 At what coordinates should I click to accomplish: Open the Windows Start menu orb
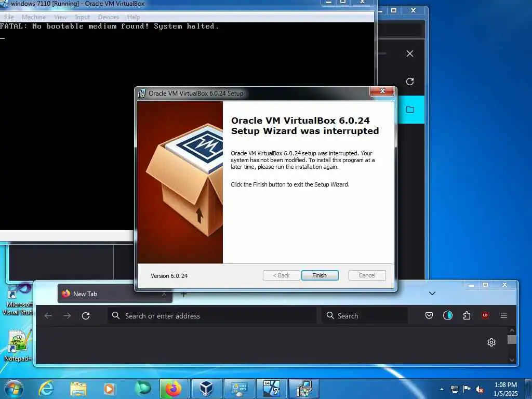point(14,389)
